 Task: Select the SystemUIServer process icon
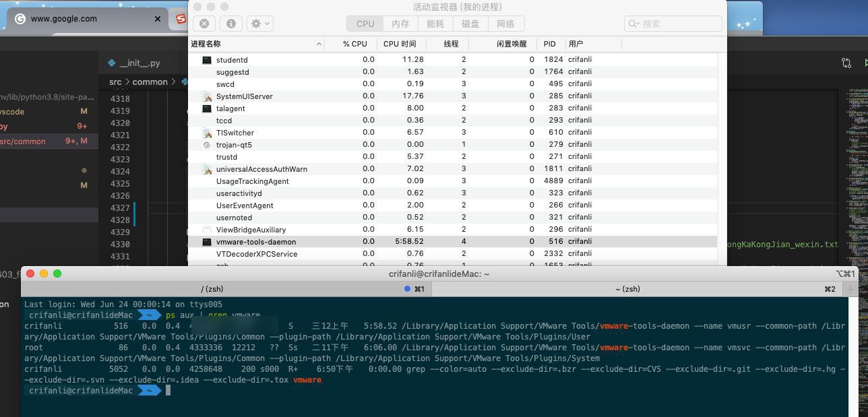[x=207, y=96]
